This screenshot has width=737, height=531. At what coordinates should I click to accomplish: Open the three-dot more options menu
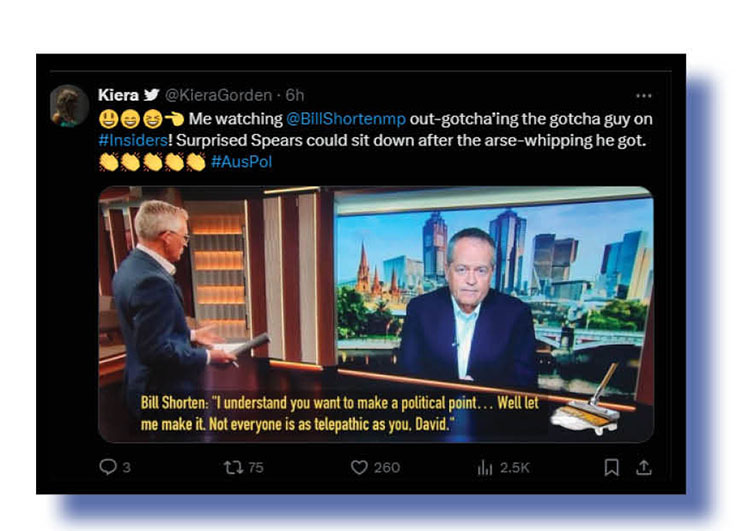(643, 96)
